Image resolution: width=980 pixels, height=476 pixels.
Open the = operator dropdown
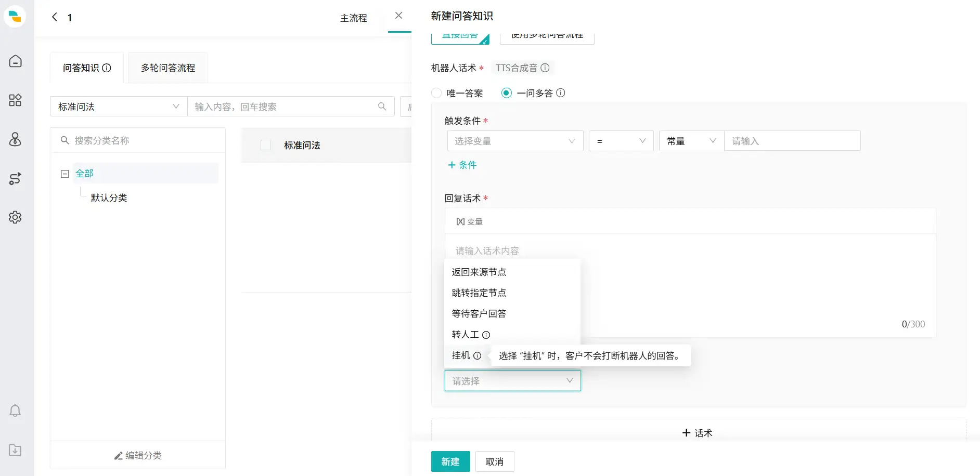(x=621, y=141)
